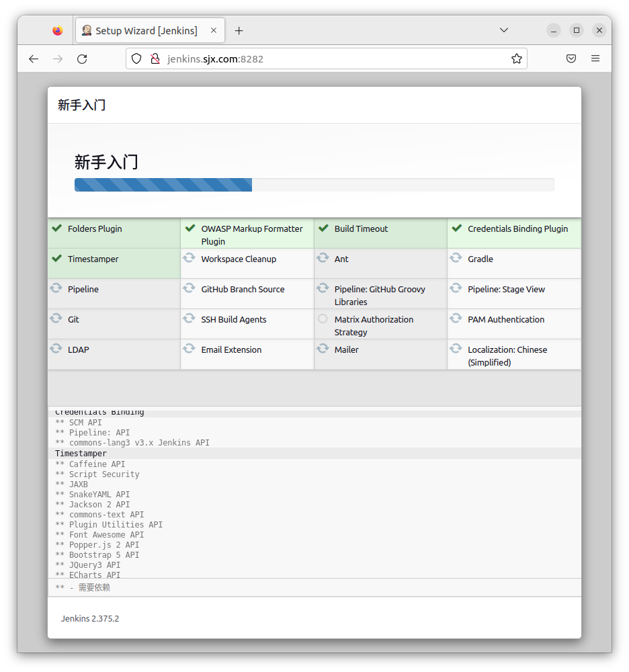Open a new tab with plus button
The height and width of the screenshot is (672, 629).
point(239,31)
